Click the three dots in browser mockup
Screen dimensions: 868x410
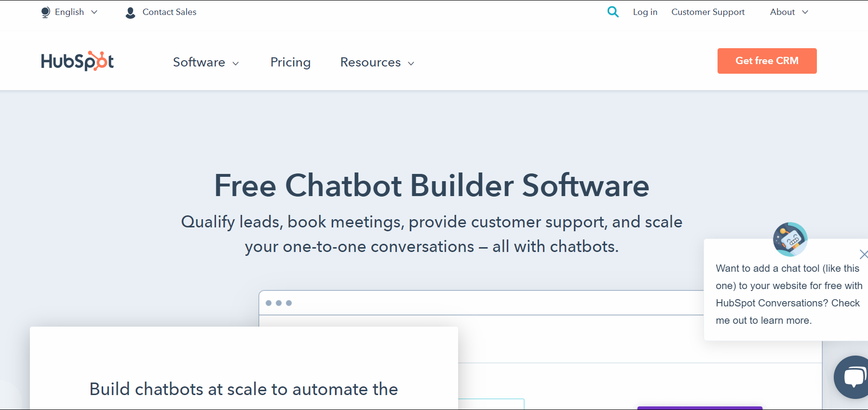click(x=279, y=303)
